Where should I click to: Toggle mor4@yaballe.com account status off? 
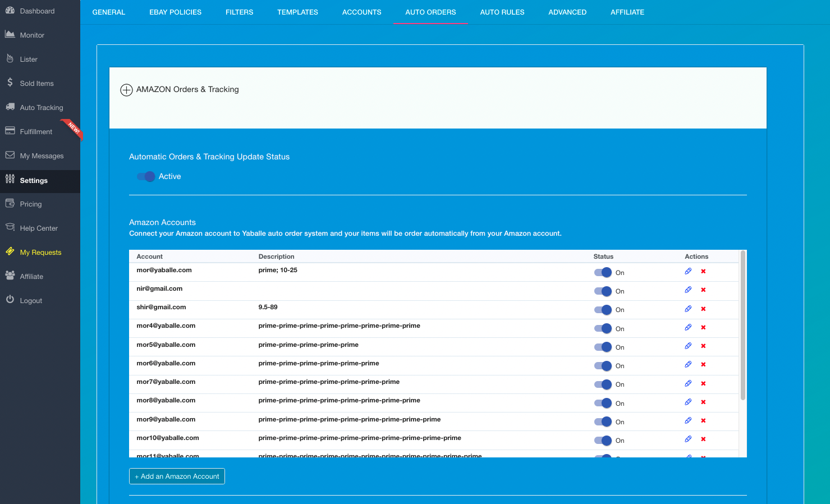pos(603,328)
